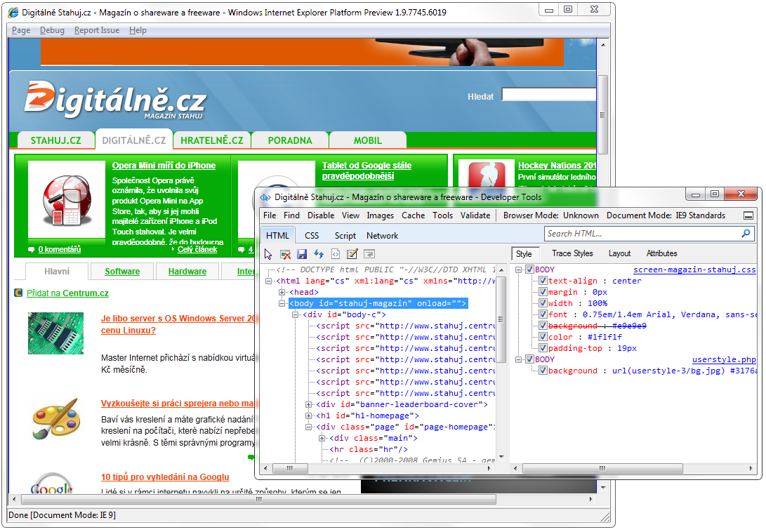Open the Find menu in Developer Tools
The width and height of the screenshot is (766, 532).
click(291, 215)
